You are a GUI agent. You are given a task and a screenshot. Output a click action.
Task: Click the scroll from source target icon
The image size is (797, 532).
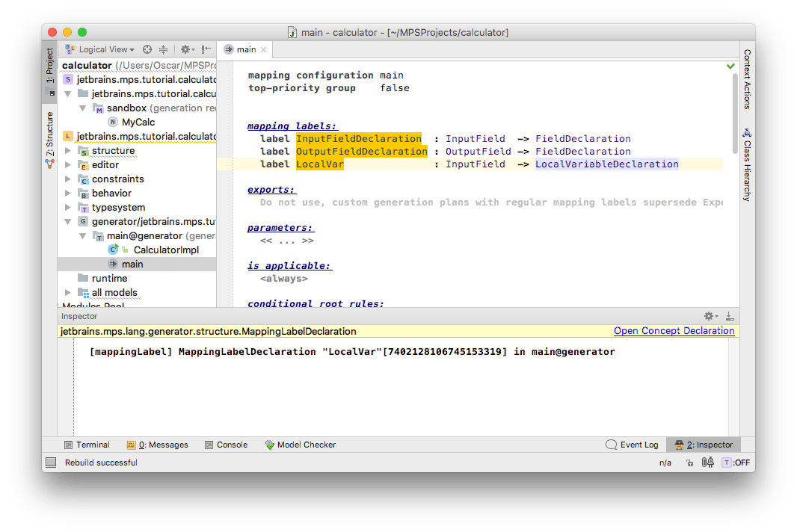147,49
